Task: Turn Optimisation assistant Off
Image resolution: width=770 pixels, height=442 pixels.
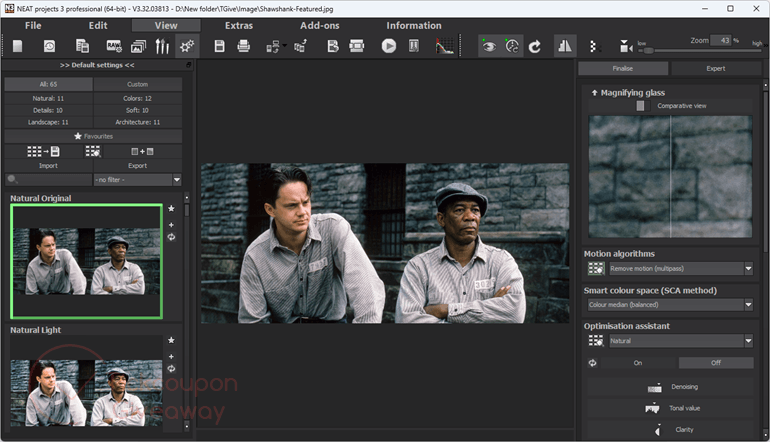Action: point(716,363)
